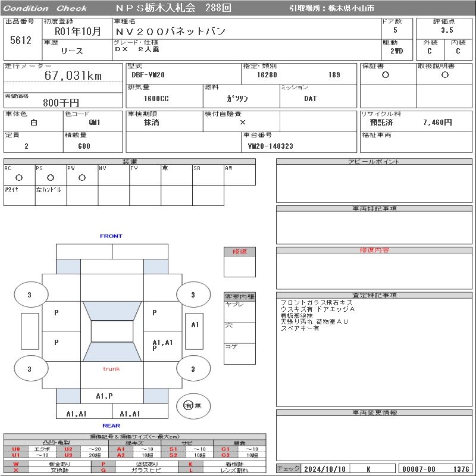Select lot number 5612
Image resolution: width=476 pixels, height=476 pixels.
click(21, 40)
